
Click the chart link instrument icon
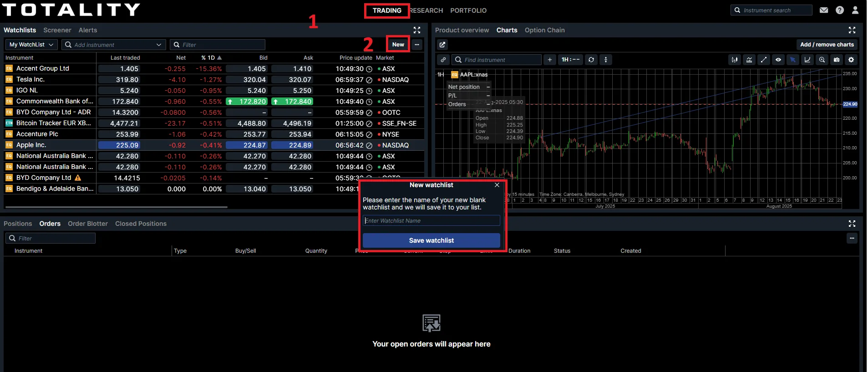click(x=443, y=60)
